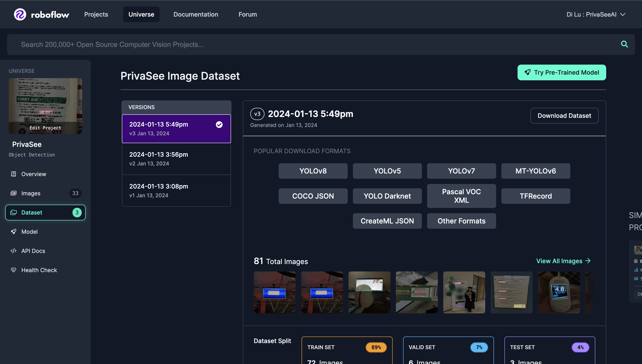Image resolution: width=642 pixels, height=364 pixels.
Task: Expand the Di Lu : PrivaSeeAI account dropdown
Action: click(x=596, y=14)
